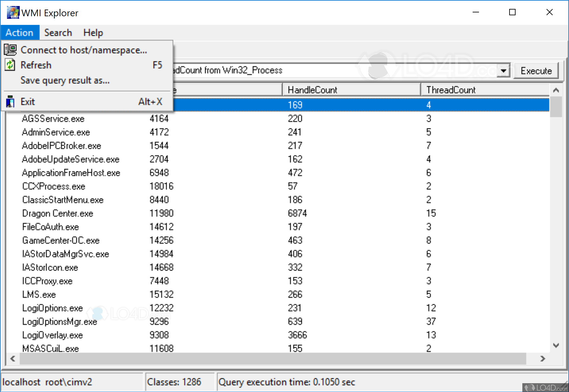Select the AdobeUpdateService.exe row
The width and height of the screenshot is (569, 392).
click(278, 159)
